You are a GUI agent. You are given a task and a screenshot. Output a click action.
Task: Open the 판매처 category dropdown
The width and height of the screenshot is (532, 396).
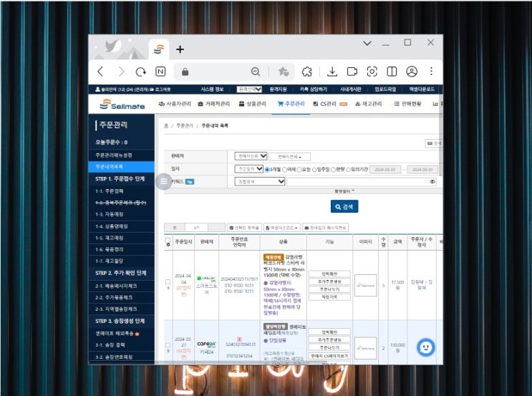[251, 156]
